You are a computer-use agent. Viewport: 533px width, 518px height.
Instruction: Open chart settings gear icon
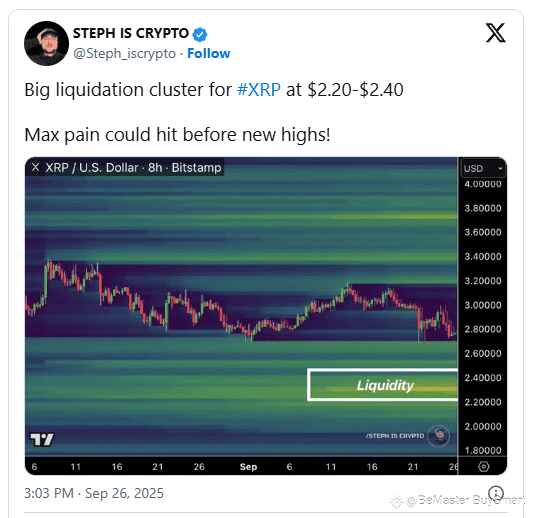(483, 466)
